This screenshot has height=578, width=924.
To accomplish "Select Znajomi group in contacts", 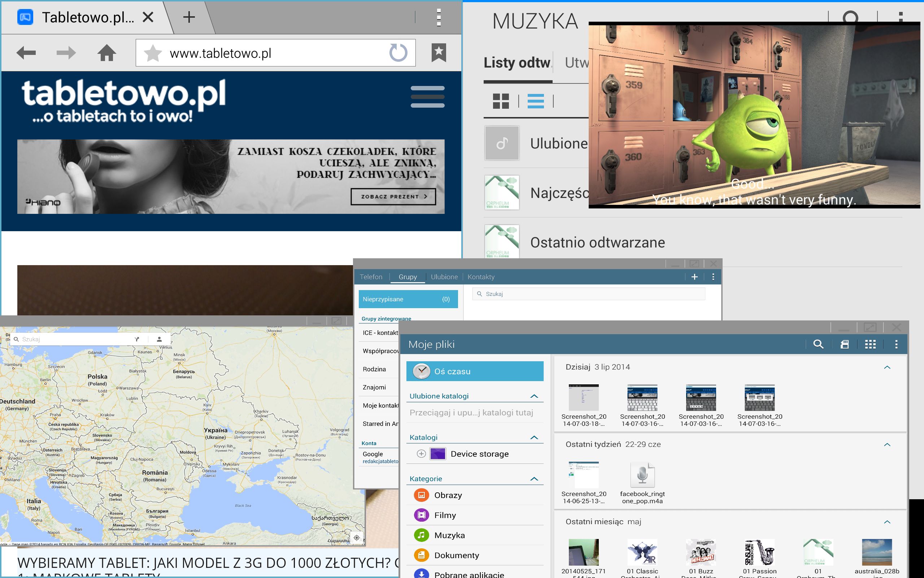I will pos(379,387).
